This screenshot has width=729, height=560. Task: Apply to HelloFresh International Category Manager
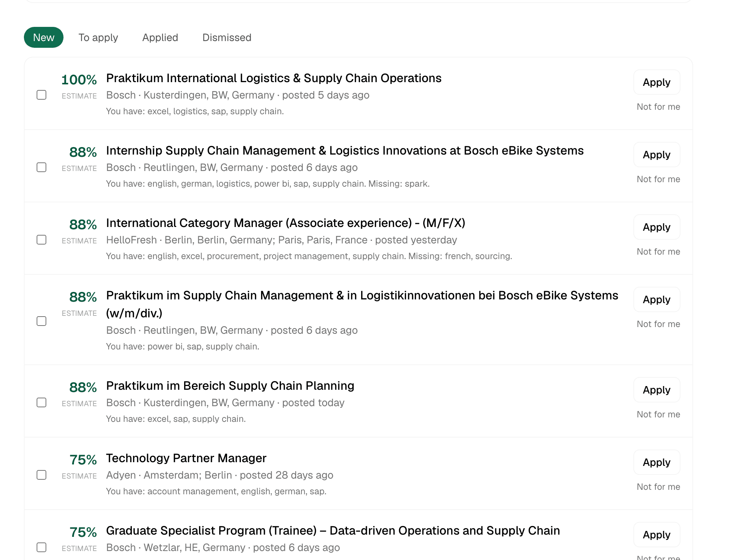[657, 227]
